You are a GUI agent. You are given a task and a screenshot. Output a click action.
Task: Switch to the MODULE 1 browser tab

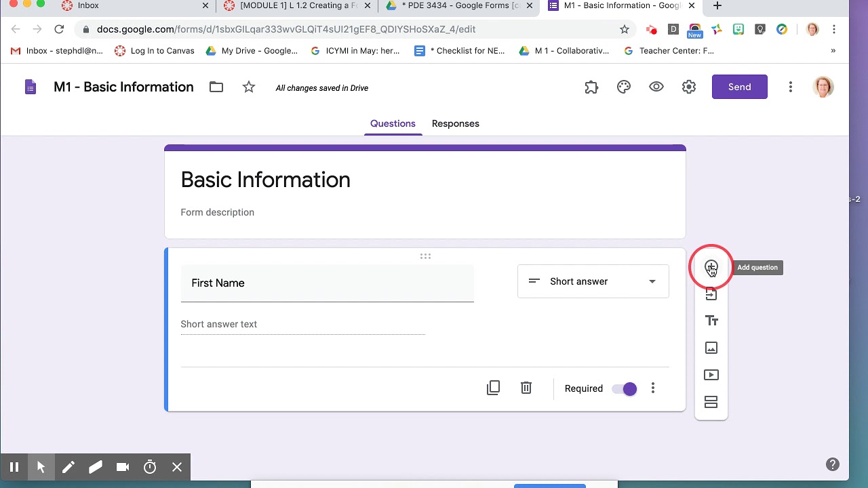[298, 5]
